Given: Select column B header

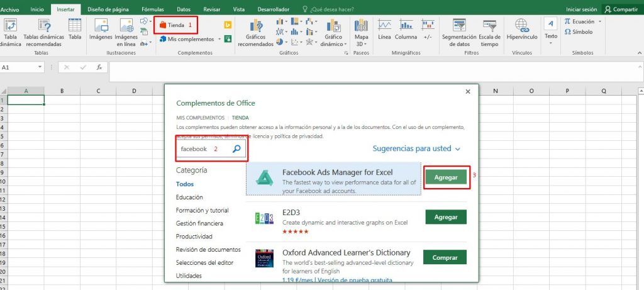Looking at the screenshot, I should click(62, 91).
